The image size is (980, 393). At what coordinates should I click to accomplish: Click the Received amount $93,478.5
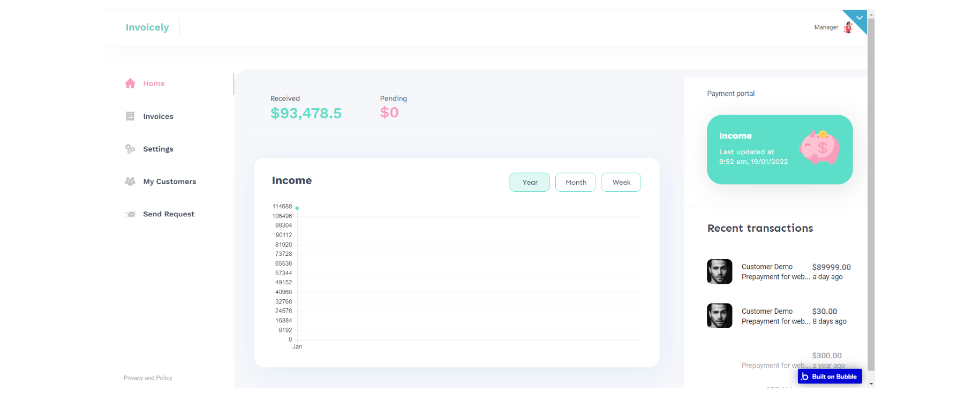tap(306, 113)
